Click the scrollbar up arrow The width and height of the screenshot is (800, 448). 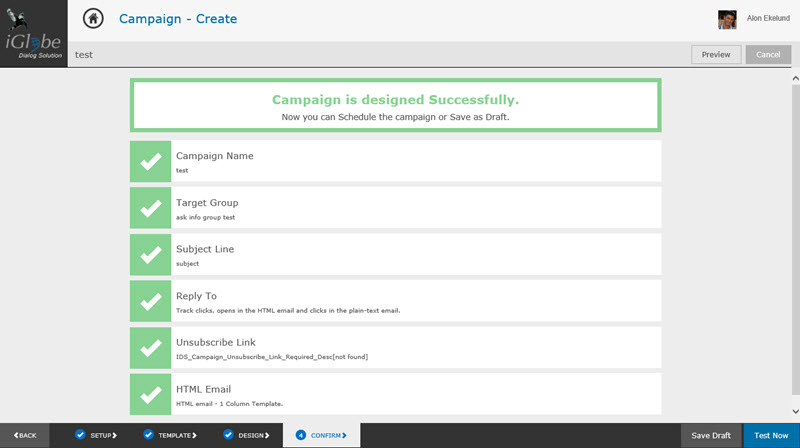point(795,79)
